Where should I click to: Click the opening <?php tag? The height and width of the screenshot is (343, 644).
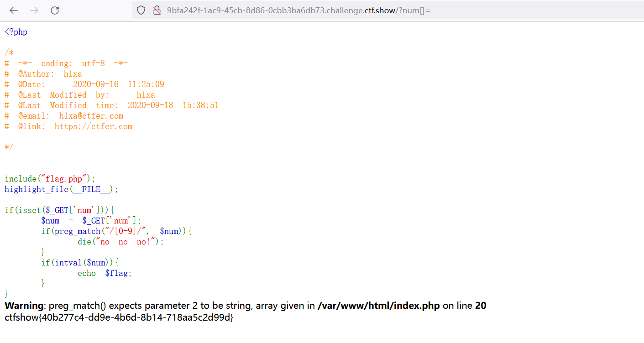coord(16,32)
